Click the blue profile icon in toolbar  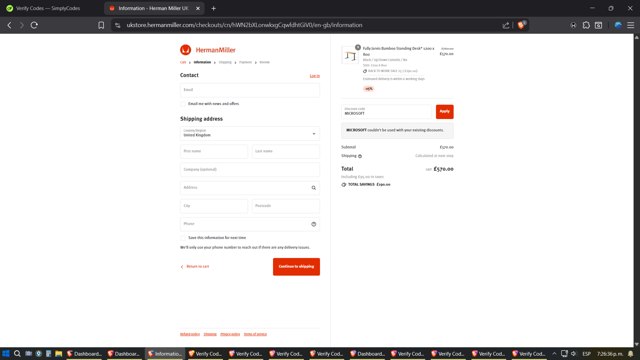[618, 25]
